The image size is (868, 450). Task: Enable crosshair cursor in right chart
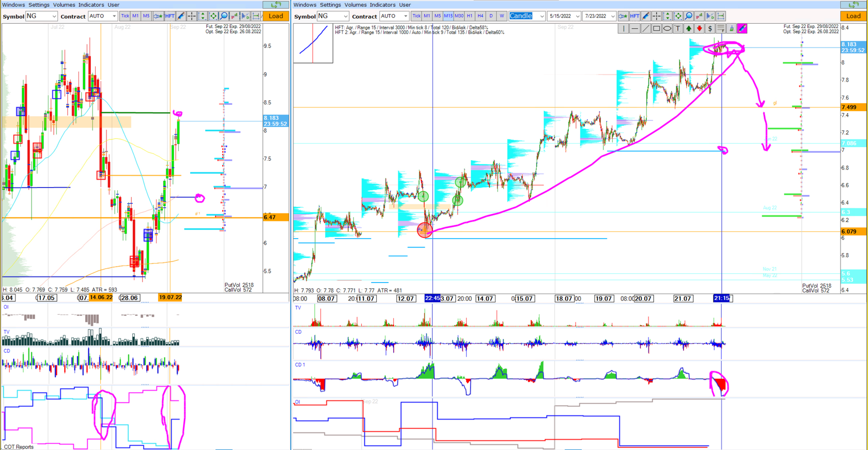[657, 16]
